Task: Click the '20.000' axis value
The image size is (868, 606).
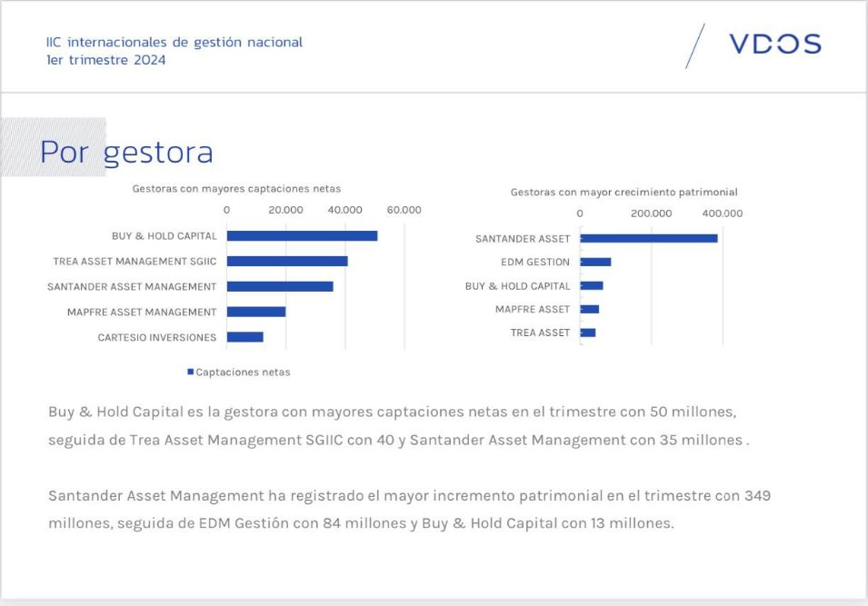Action: [x=285, y=210]
